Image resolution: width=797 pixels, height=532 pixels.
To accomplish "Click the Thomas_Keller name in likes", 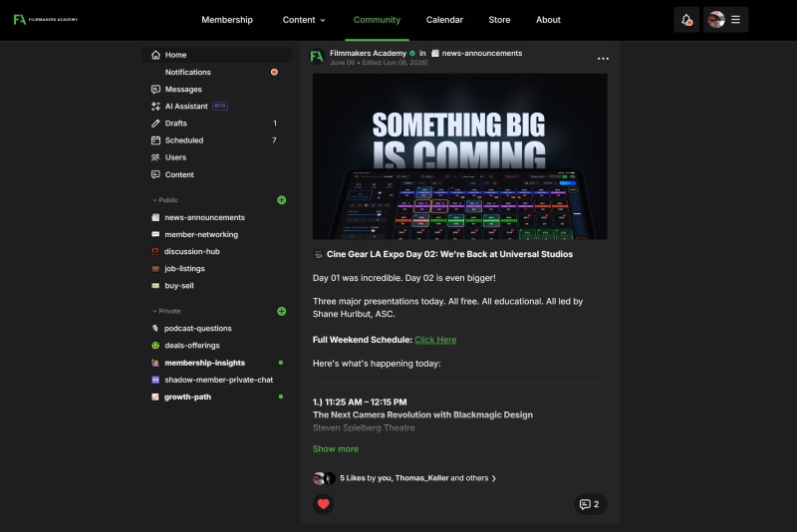I will pos(421,478).
